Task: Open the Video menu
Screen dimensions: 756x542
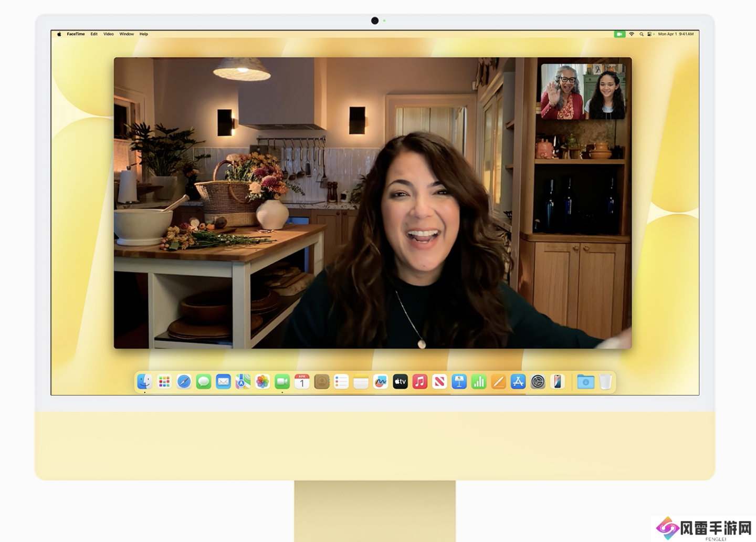Action: [109, 34]
